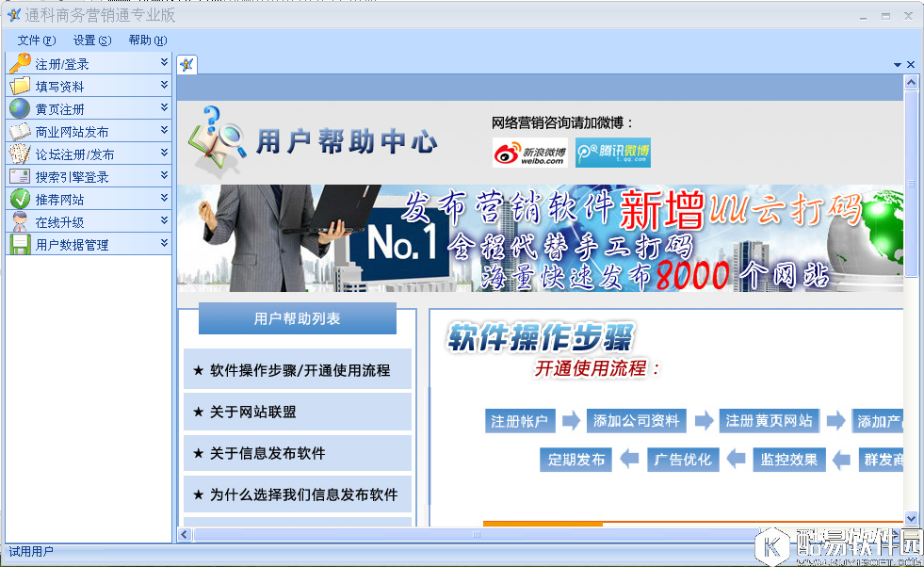This screenshot has width=924, height=567.
Task: Open 在线升级 person icon
Action: click(19, 221)
